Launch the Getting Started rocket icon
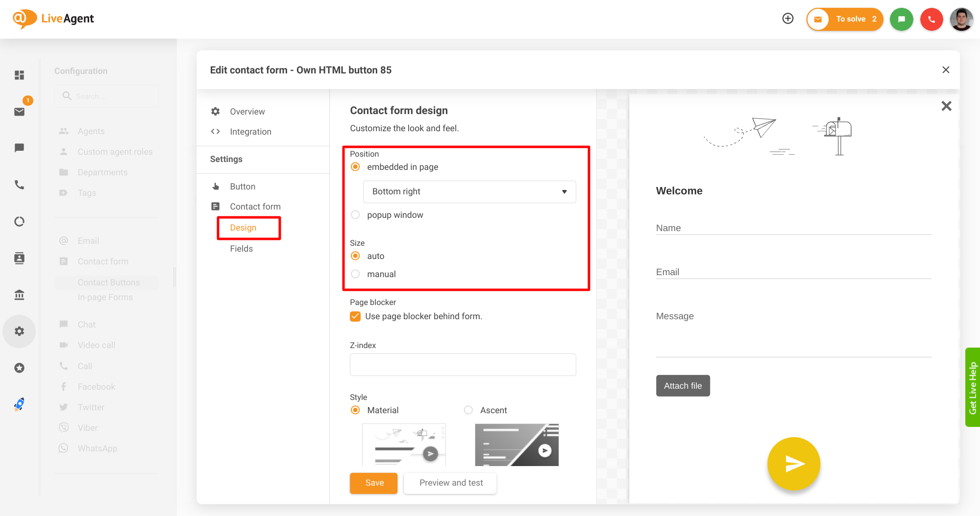980x516 pixels. pos(19,404)
